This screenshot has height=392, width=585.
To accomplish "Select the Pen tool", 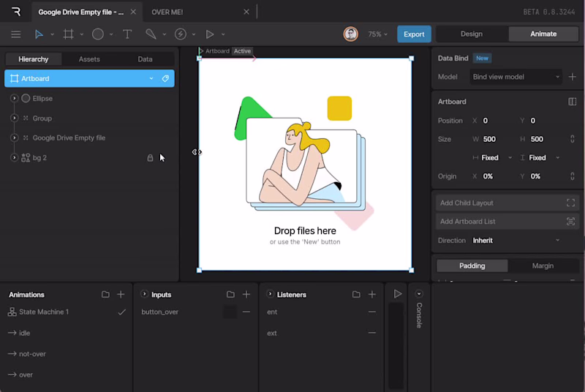I will tap(151, 34).
